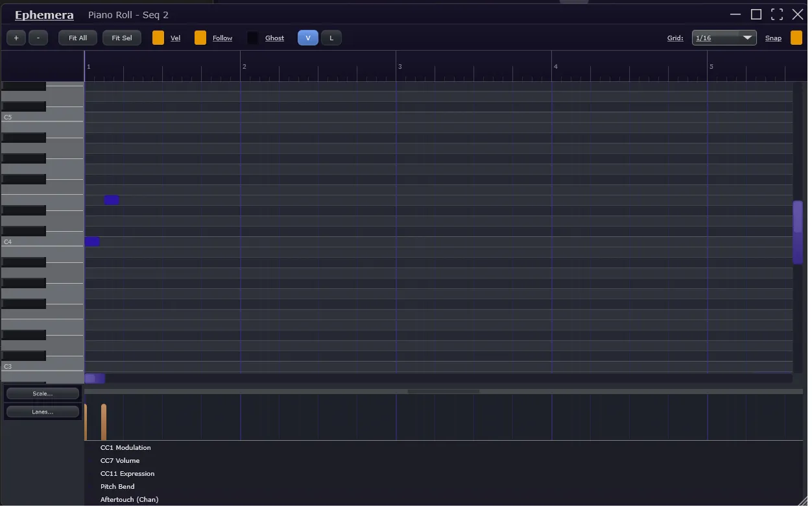Click the plus zoom-in button
Screen dimensions: 812x507
point(16,38)
